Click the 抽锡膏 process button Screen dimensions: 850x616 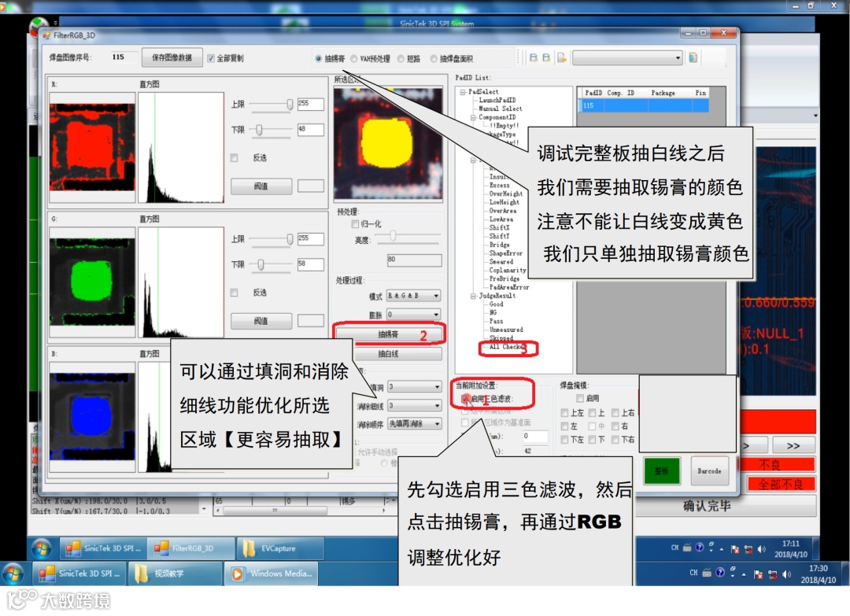click(x=388, y=335)
